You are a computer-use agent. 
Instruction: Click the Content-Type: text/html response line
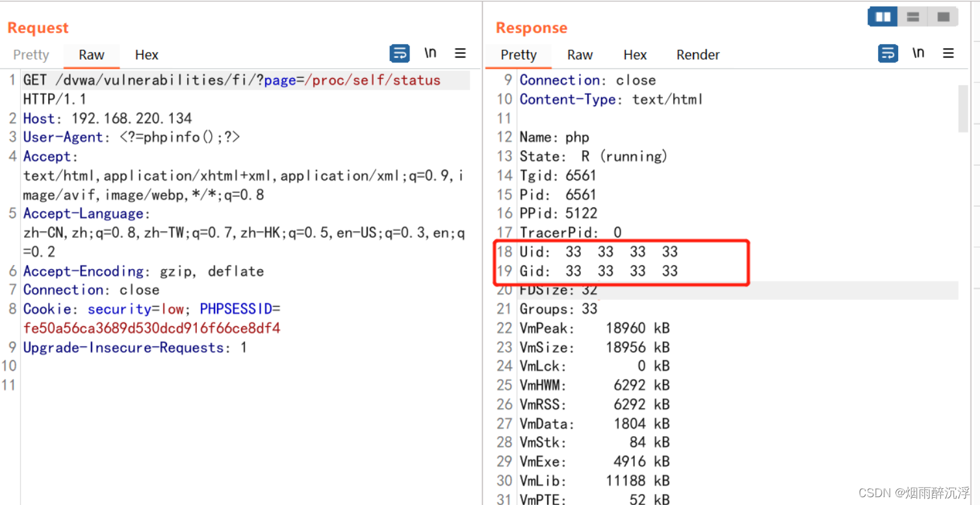coord(612,99)
